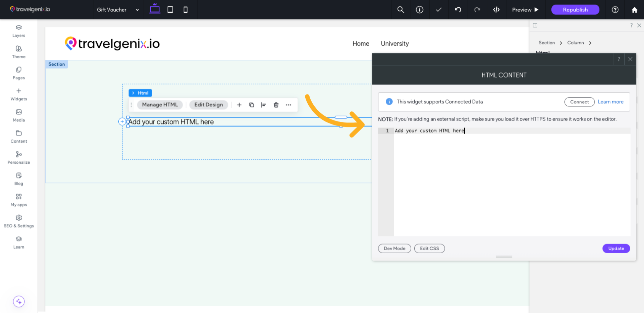Switch to mobile preview mode
This screenshot has width=644, height=313.
click(185, 9)
